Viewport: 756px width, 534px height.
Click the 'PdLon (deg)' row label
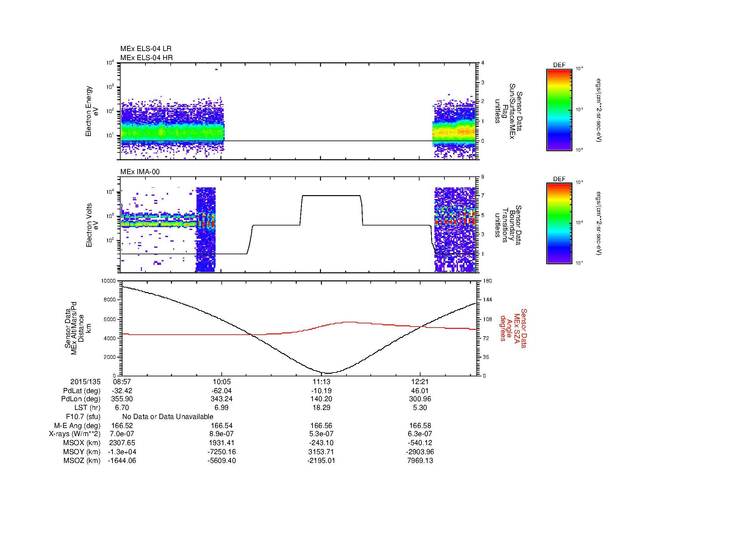point(81,399)
